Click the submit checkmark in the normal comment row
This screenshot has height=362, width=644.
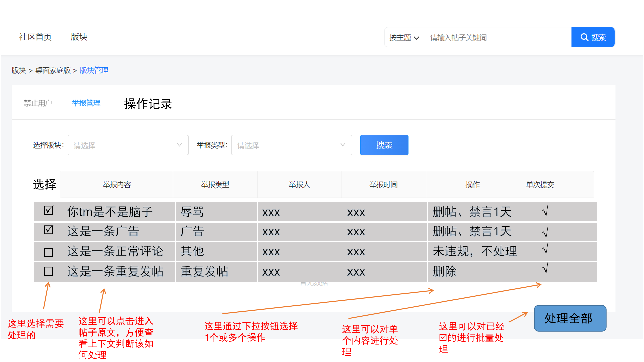pyautogui.click(x=545, y=249)
